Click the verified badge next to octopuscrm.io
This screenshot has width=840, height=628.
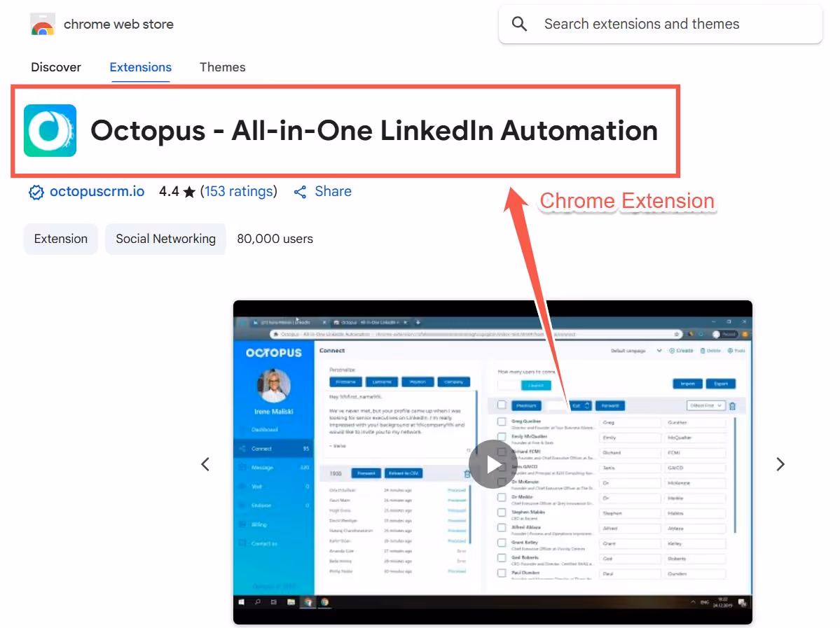(x=36, y=193)
